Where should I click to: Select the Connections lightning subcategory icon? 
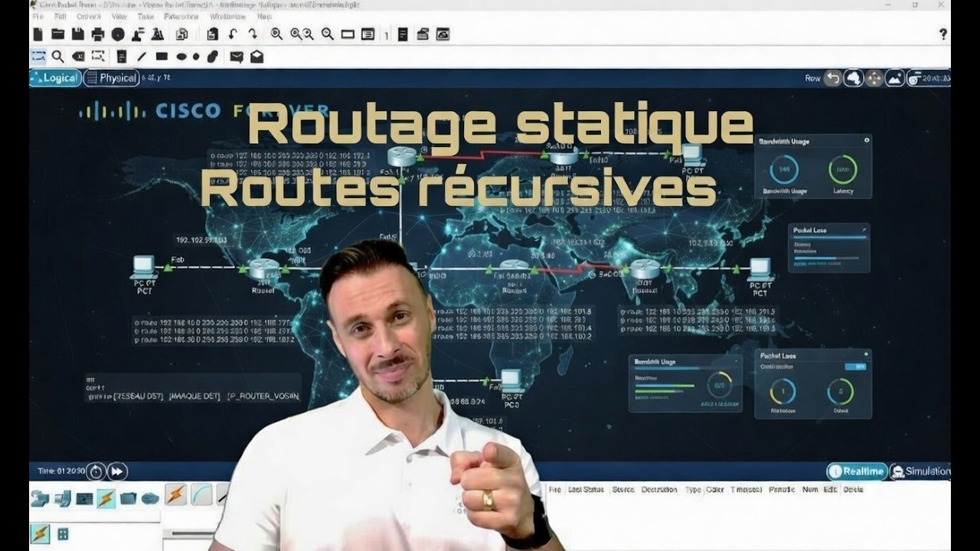point(39,533)
